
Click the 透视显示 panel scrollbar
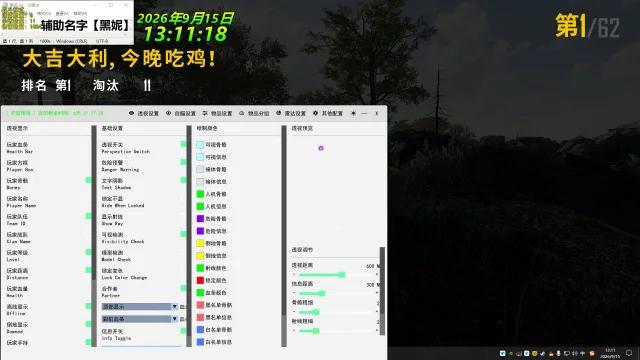point(94,236)
